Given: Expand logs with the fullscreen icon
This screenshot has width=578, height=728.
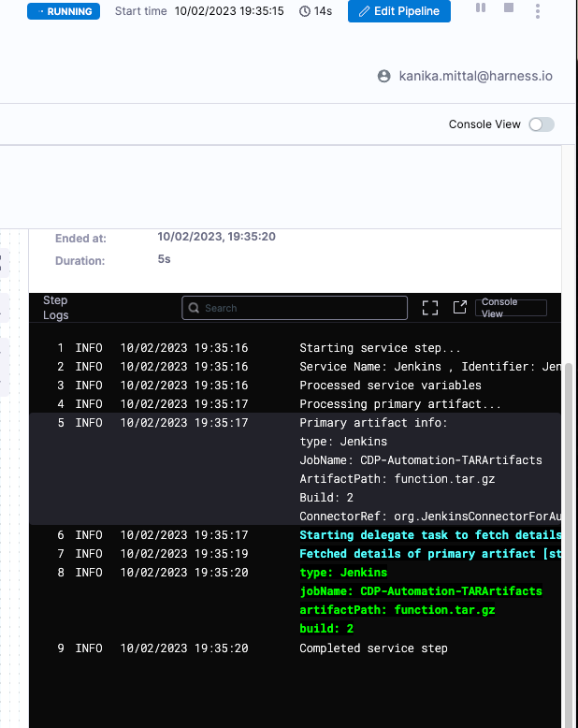Looking at the screenshot, I should click(x=430, y=307).
